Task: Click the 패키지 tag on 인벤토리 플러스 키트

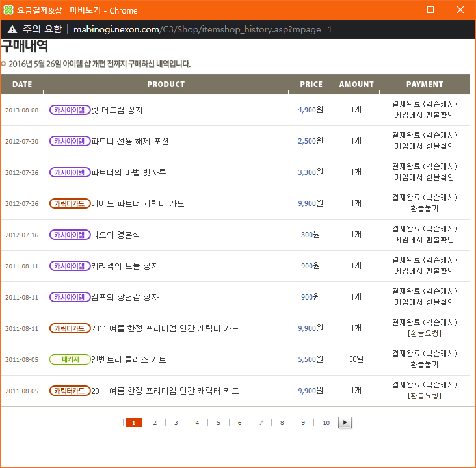Action: [x=70, y=359]
